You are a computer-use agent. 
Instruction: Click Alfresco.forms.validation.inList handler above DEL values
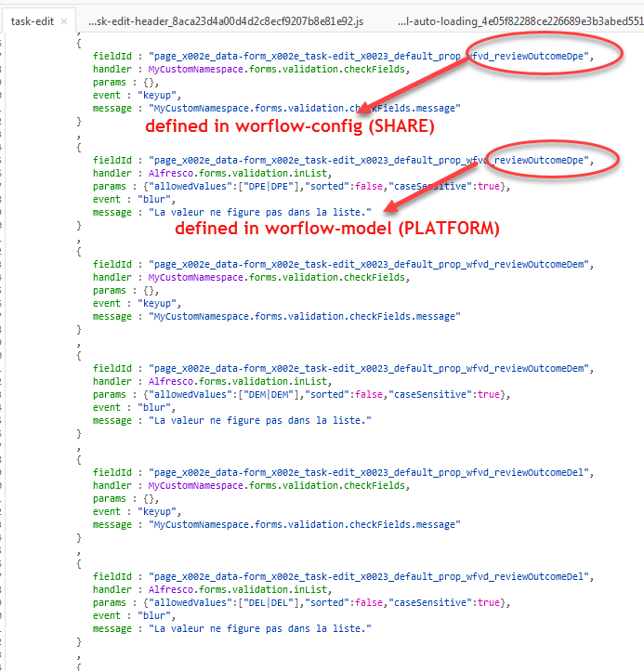[239, 589]
